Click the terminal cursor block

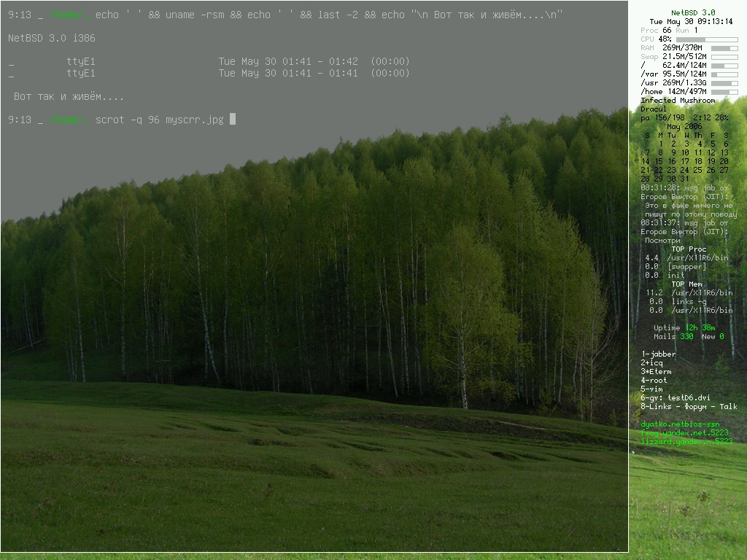[233, 119]
